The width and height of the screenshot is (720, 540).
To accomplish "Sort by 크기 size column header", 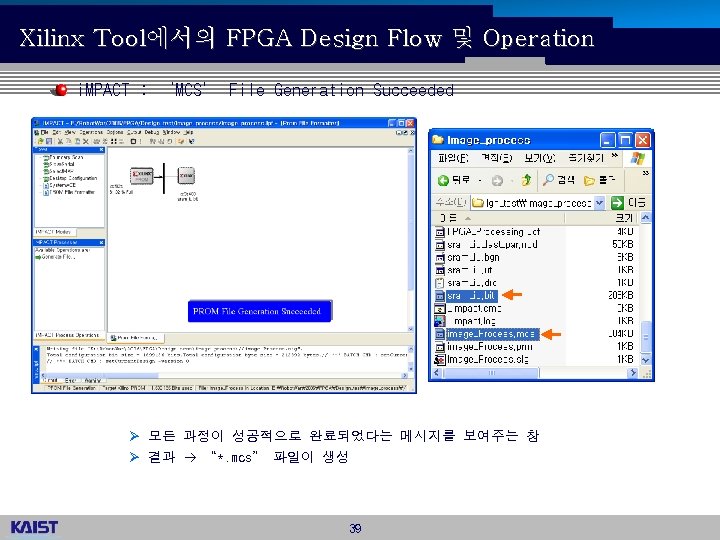I will (602, 218).
